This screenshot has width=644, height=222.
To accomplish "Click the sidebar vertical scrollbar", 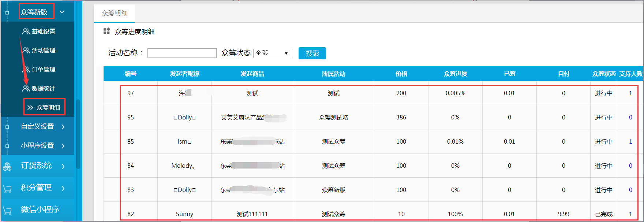I will (78, 134).
